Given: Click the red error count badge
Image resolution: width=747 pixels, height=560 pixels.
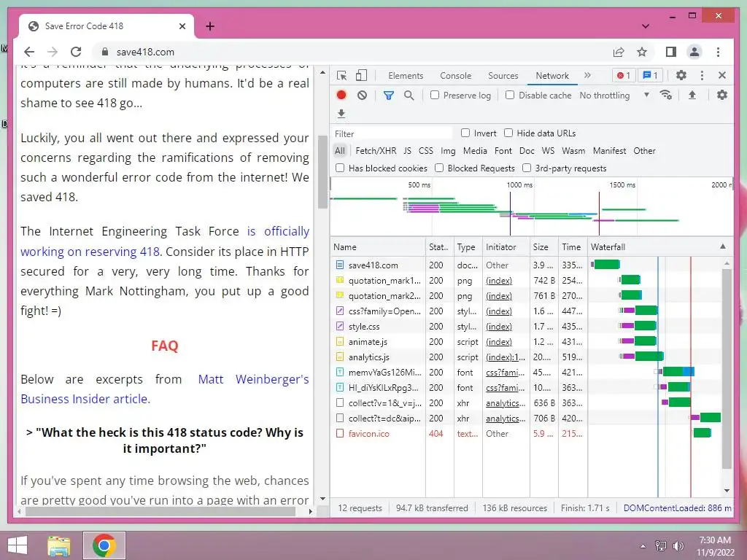Looking at the screenshot, I should pyautogui.click(x=624, y=75).
